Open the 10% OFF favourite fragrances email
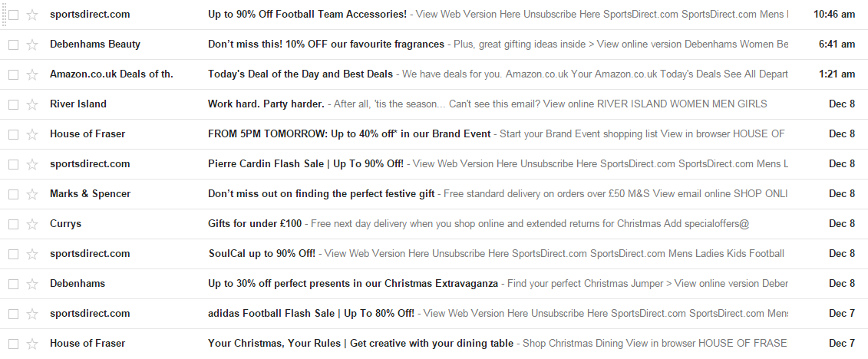Image resolution: width=868 pixels, height=359 pixels. pyautogui.click(x=326, y=44)
